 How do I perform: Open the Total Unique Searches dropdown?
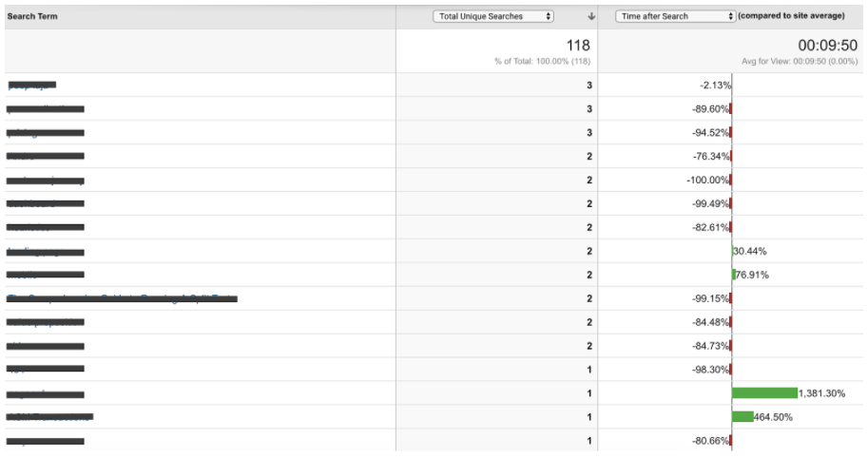pos(492,16)
